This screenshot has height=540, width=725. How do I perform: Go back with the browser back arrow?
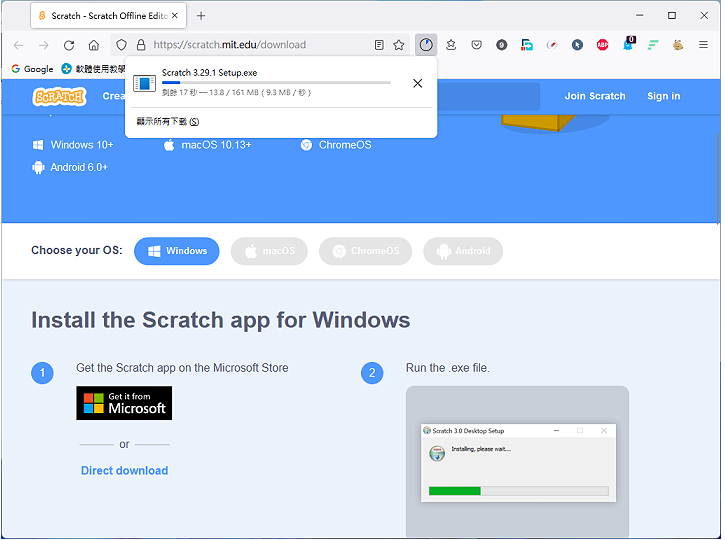(x=18, y=45)
